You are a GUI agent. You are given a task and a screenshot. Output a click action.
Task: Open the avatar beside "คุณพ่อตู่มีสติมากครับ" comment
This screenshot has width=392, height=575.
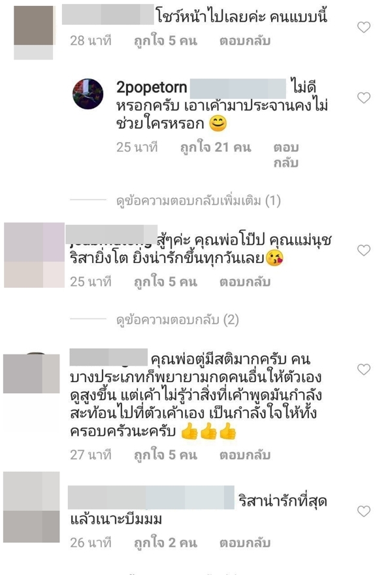(31, 374)
